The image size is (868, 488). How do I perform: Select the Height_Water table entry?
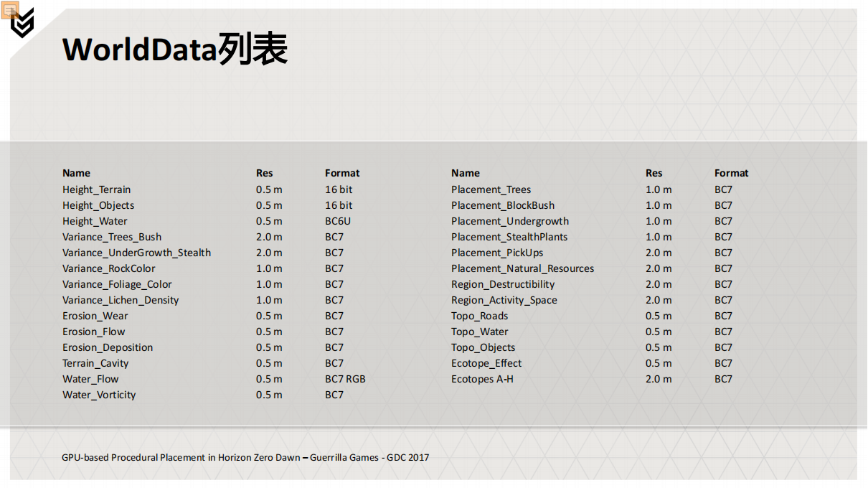[95, 221]
